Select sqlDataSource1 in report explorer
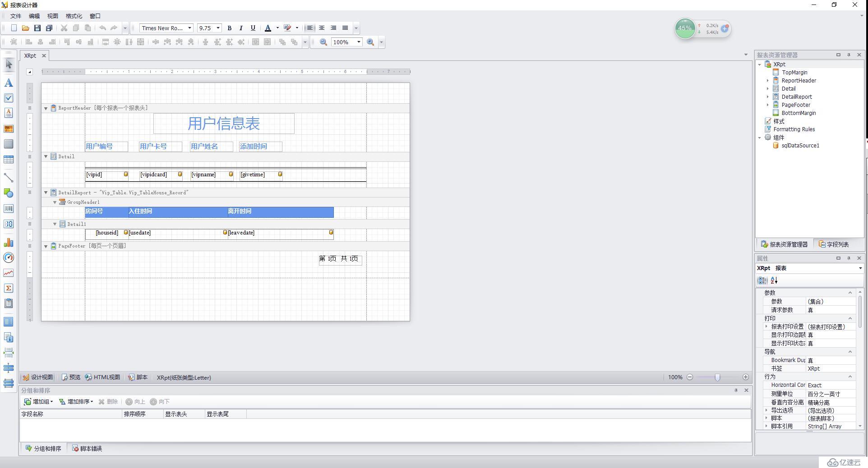 coord(800,146)
